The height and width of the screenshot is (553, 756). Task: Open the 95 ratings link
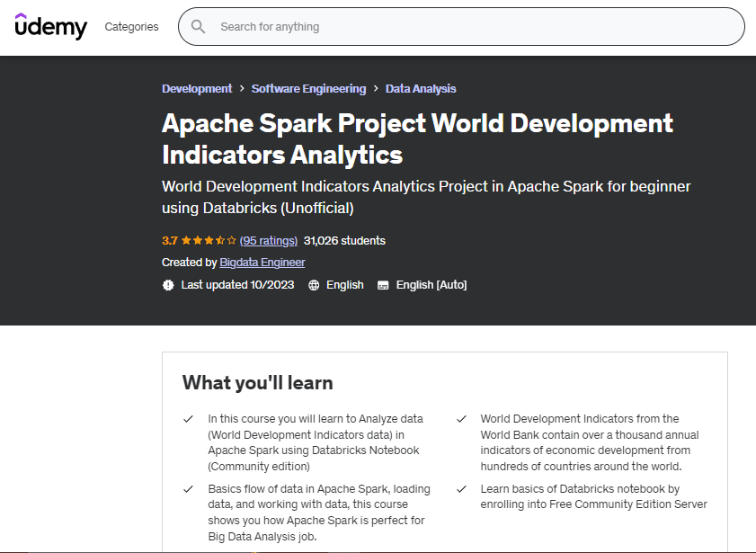coord(269,241)
